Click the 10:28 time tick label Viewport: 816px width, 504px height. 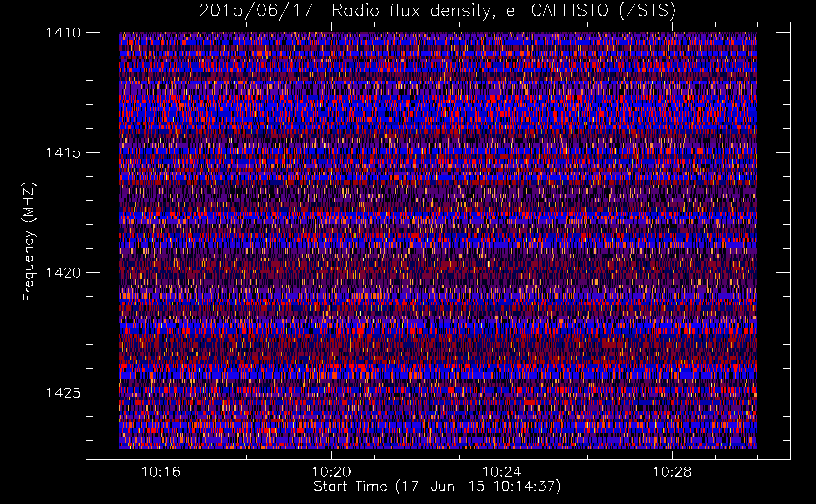pyautogui.click(x=672, y=472)
